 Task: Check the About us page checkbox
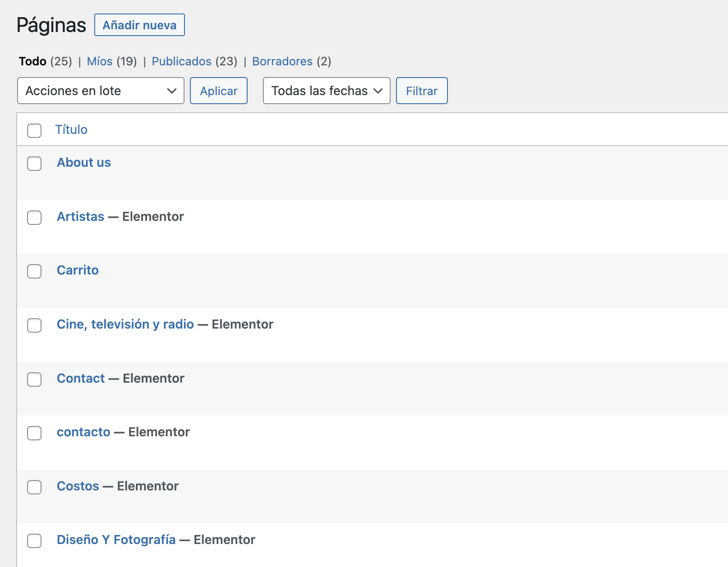coord(34,163)
